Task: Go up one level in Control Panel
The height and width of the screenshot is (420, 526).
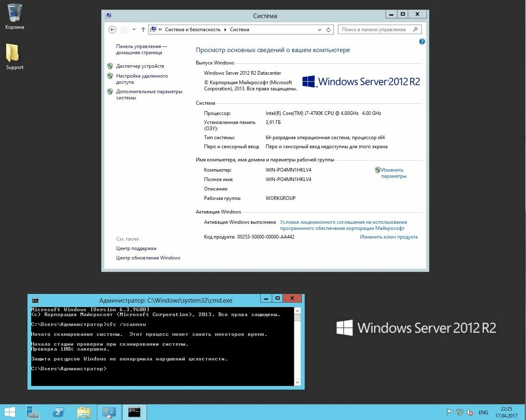Action: pos(143,30)
